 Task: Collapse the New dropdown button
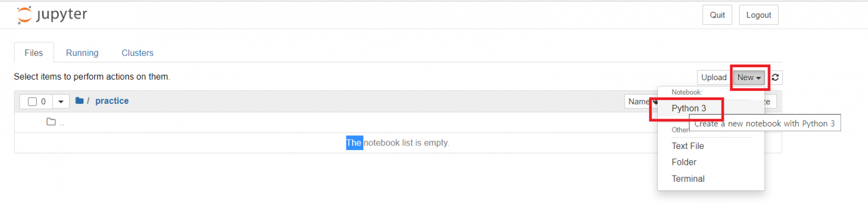point(750,77)
